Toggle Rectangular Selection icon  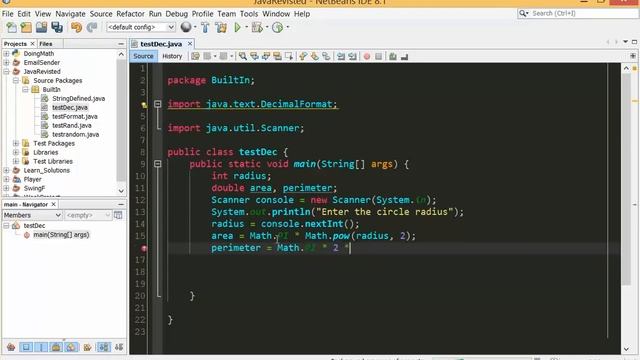(289, 56)
